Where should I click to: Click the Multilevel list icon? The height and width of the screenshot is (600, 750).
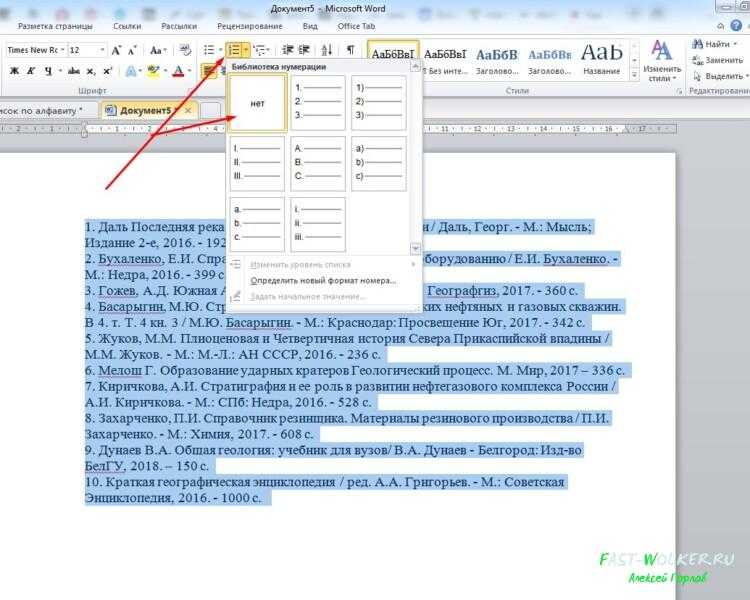coord(259,50)
